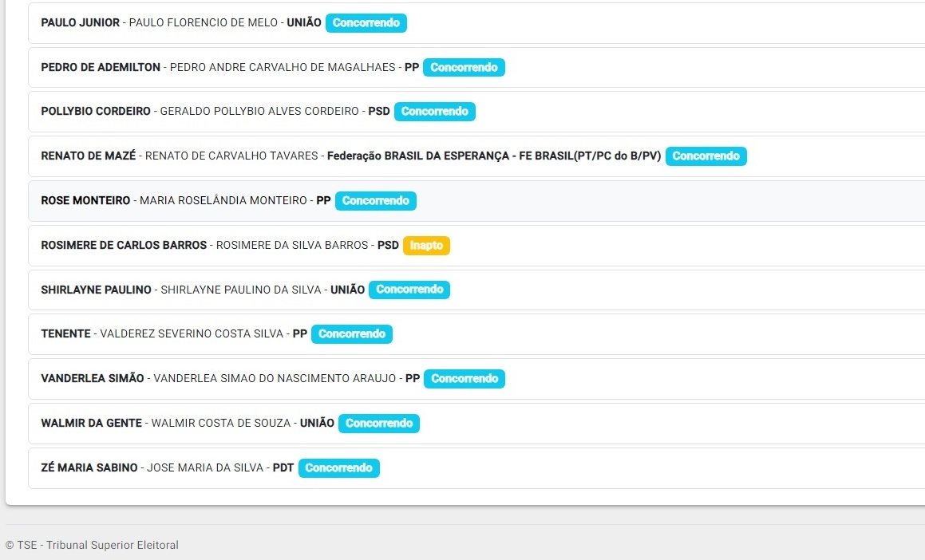The height and width of the screenshot is (560, 925).
Task: Open the PAULO JUNIOR candidate row
Action: click(x=476, y=23)
